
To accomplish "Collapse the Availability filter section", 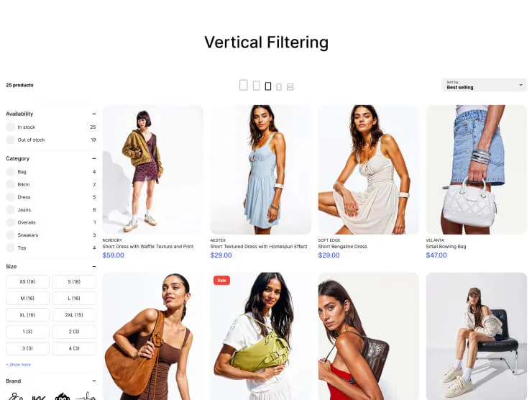I will click(x=94, y=114).
